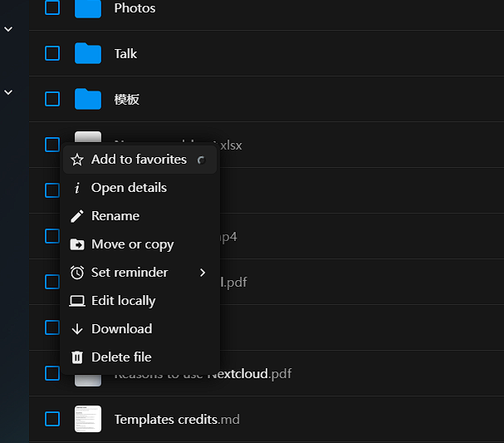504x443 pixels.
Task: Choose Open details from the context menu
Action: tap(129, 188)
